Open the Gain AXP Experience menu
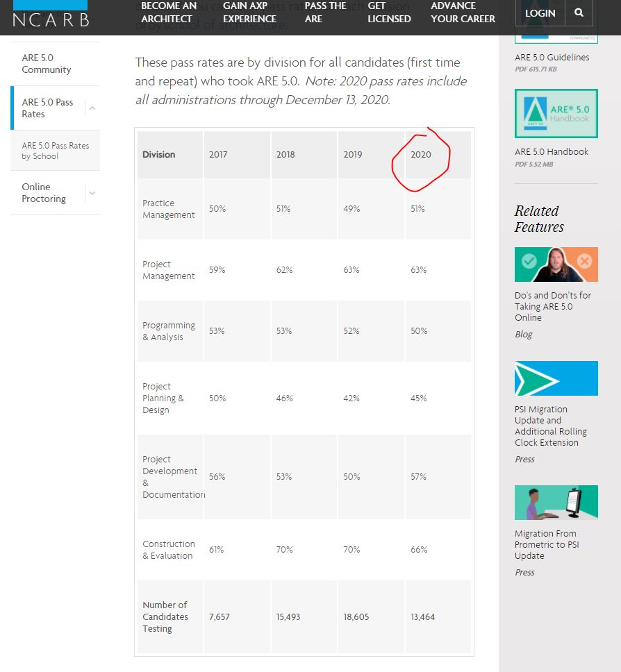The height and width of the screenshot is (672, 621). pos(249,12)
